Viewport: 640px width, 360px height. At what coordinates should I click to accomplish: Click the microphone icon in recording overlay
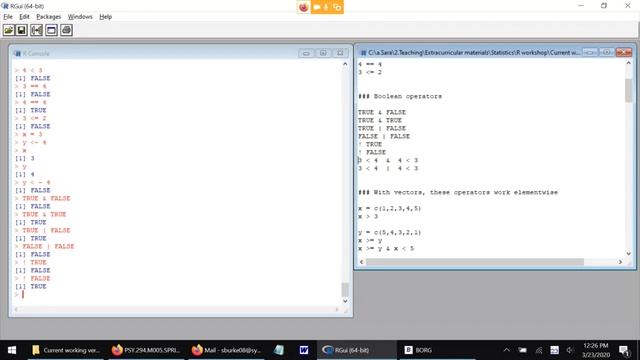(326, 7)
